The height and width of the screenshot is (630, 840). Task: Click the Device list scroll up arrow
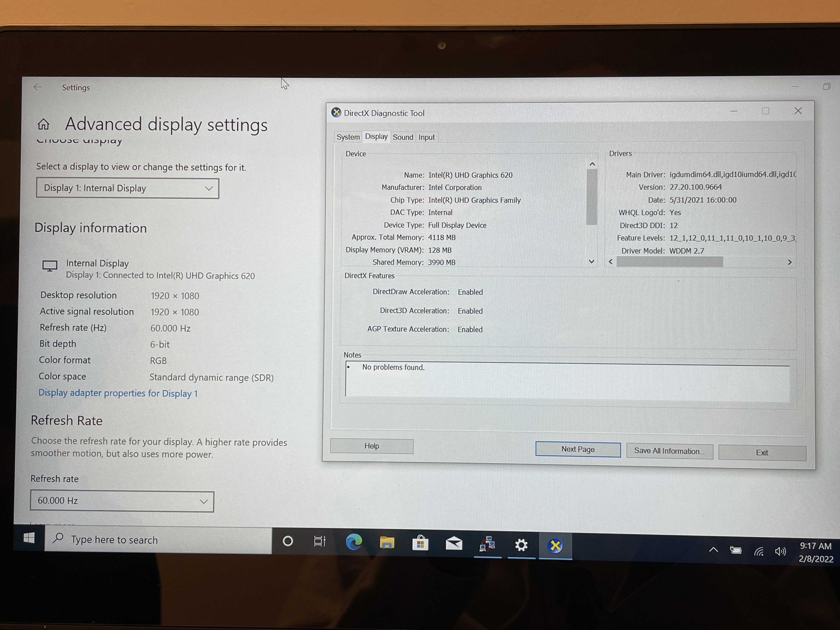(x=592, y=164)
